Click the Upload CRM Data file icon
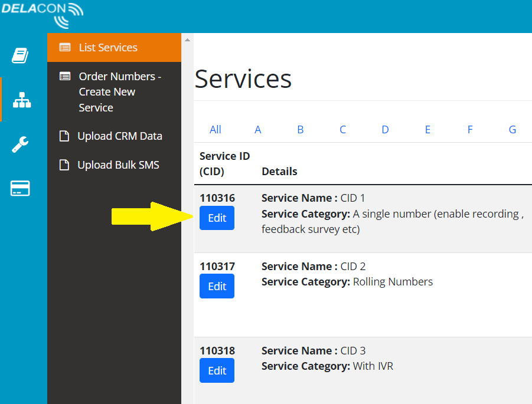 [64, 136]
